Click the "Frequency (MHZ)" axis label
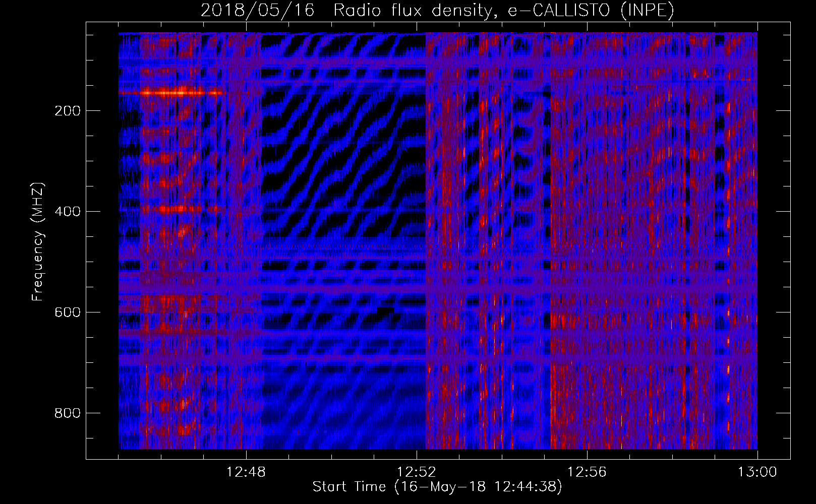The image size is (816, 504). [38, 241]
